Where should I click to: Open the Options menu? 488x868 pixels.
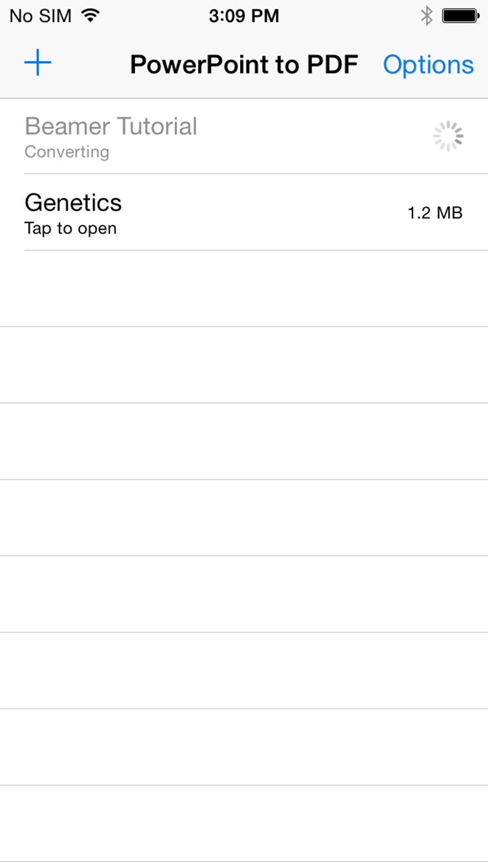point(428,64)
